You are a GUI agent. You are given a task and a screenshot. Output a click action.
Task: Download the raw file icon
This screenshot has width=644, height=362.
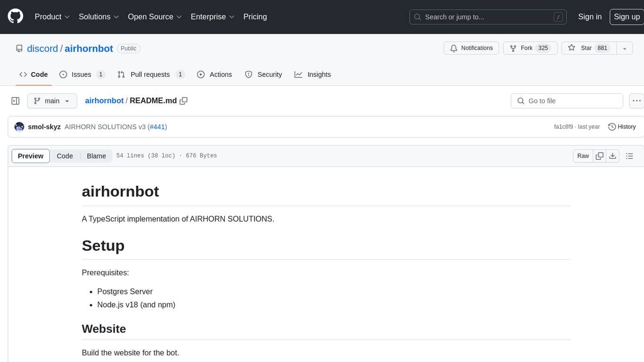point(613,156)
